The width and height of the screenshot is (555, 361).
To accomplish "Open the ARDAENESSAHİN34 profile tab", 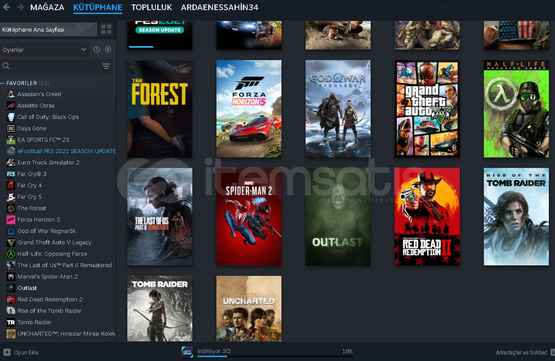I will pos(219,7).
